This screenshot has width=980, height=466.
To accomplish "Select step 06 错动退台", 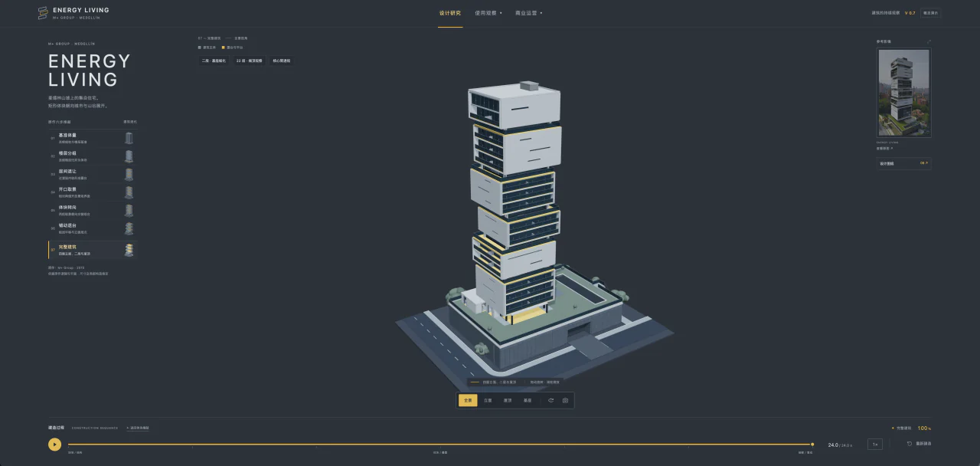I will 92,228.
